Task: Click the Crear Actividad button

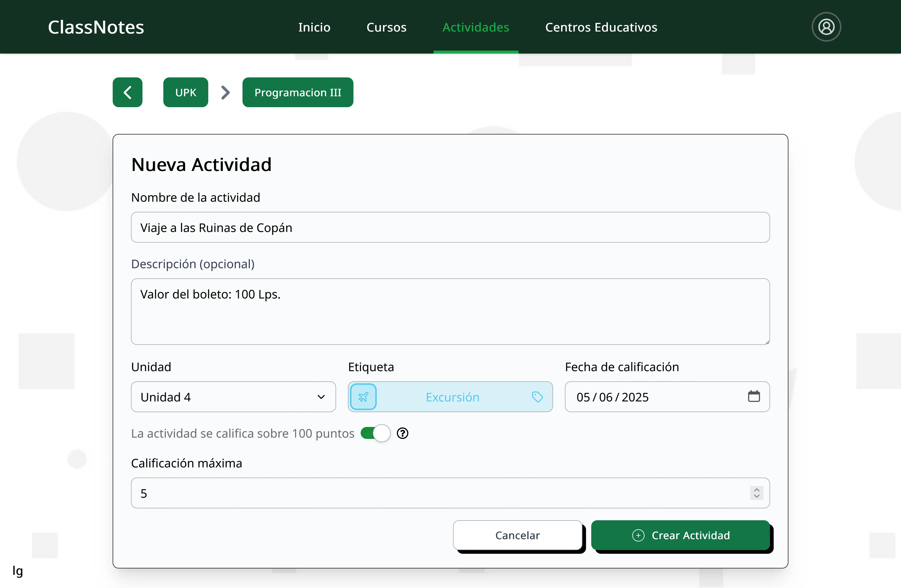Action: 680,535
